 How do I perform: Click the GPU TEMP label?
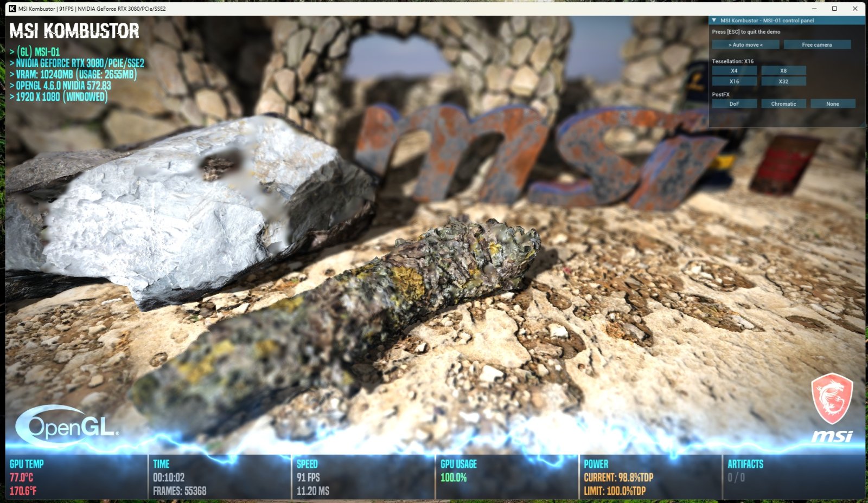[x=27, y=464]
